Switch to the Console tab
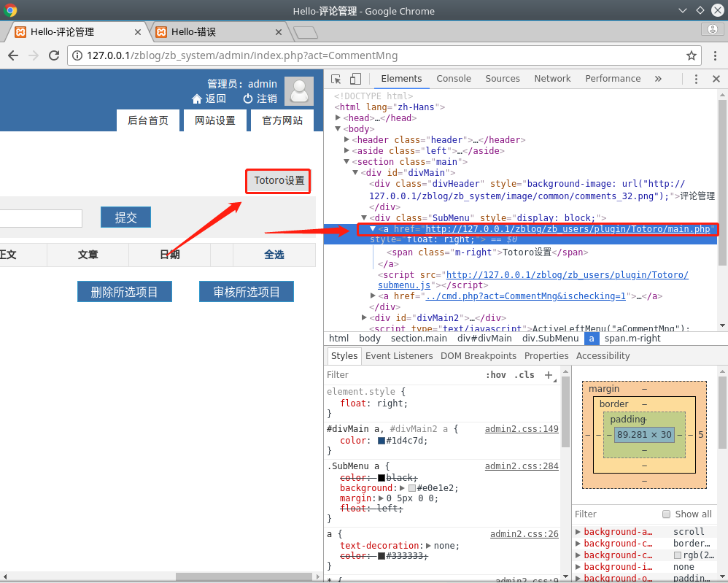 pos(454,79)
